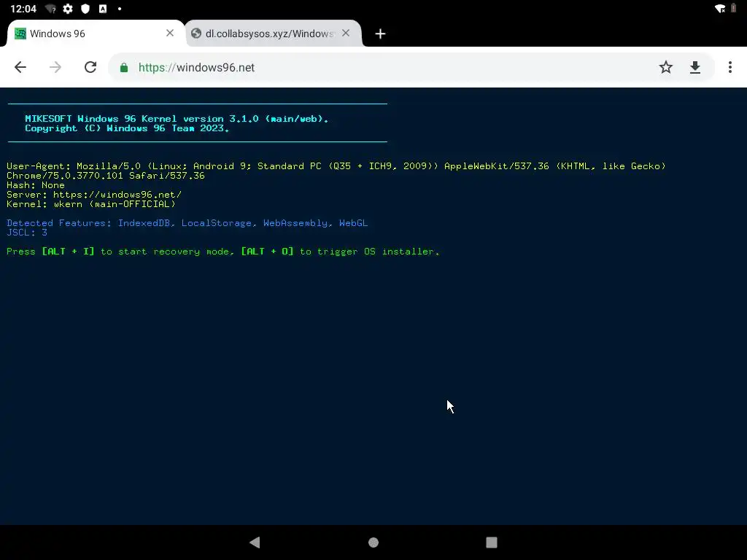Click the '[ALT + I]' recovery mode text
The width and height of the screenshot is (747, 560).
[x=68, y=252]
